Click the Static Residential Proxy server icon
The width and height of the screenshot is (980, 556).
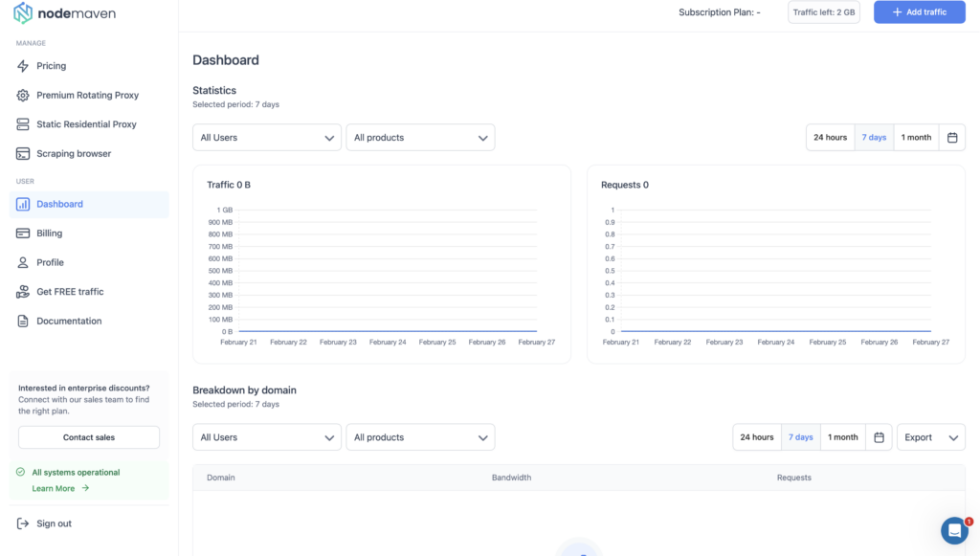[x=23, y=124]
